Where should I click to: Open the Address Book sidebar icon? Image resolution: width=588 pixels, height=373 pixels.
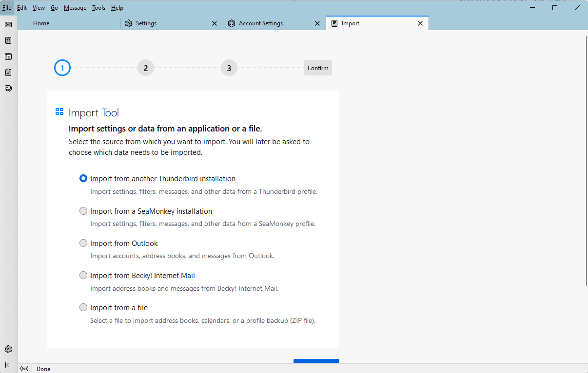tap(8, 40)
